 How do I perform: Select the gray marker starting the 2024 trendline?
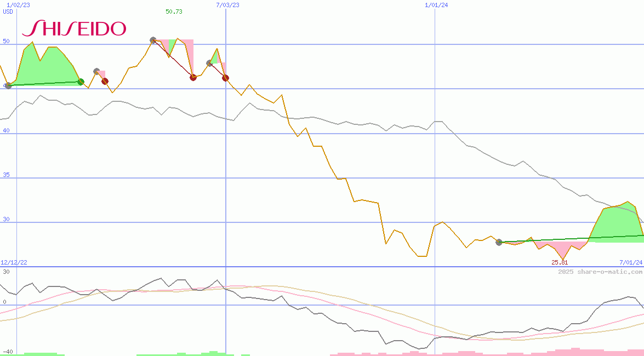[499, 242]
